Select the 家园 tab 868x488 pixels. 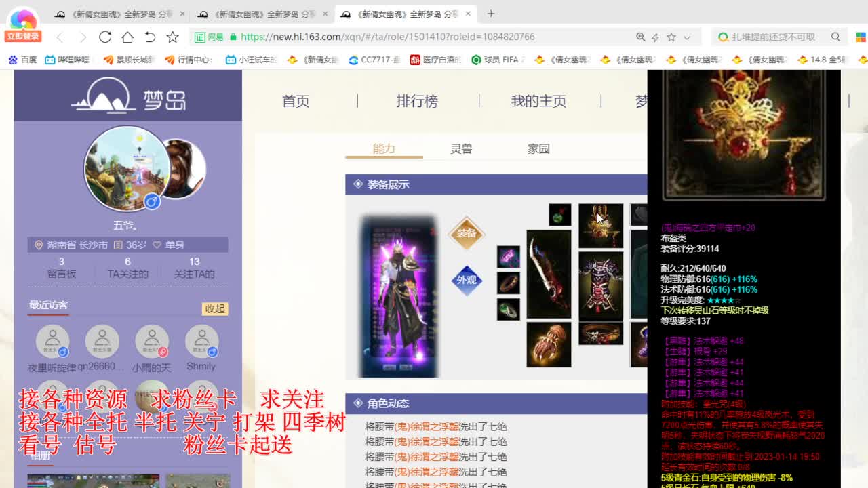click(x=538, y=148)
